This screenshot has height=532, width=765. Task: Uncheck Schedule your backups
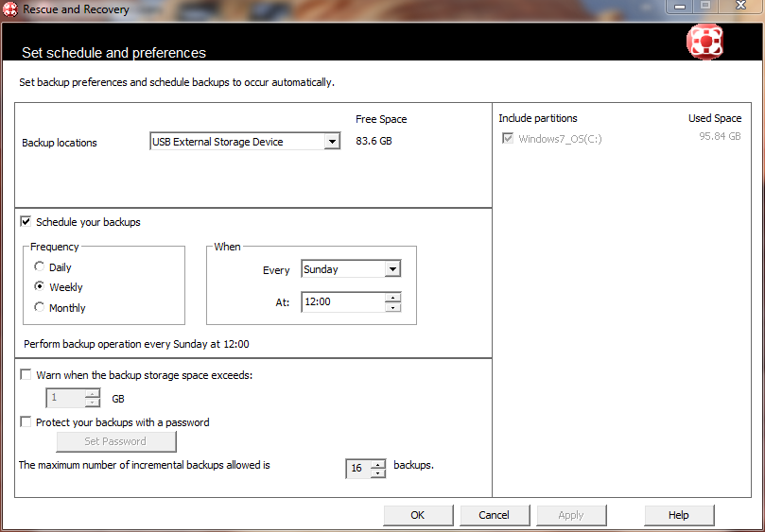pyautogui.click(x=26, y=222)
